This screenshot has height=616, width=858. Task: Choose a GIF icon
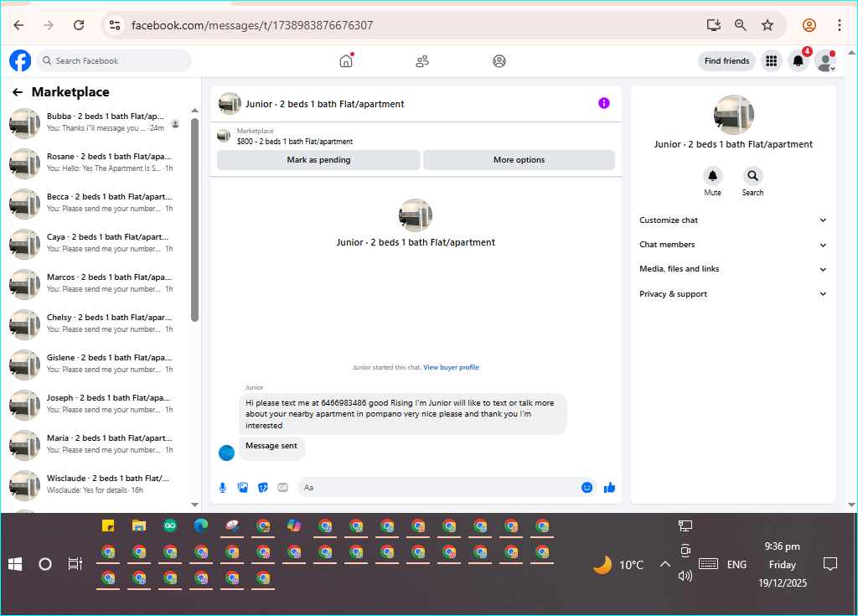click(x=283, y=487)
